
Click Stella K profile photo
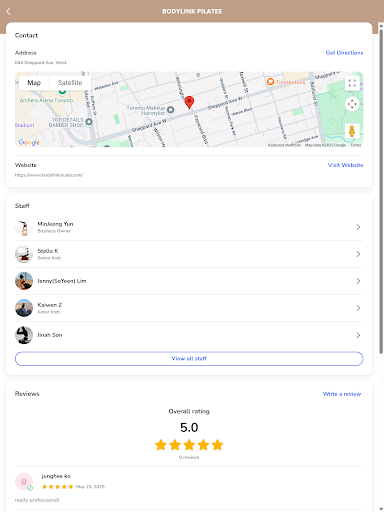coord(24,254)
